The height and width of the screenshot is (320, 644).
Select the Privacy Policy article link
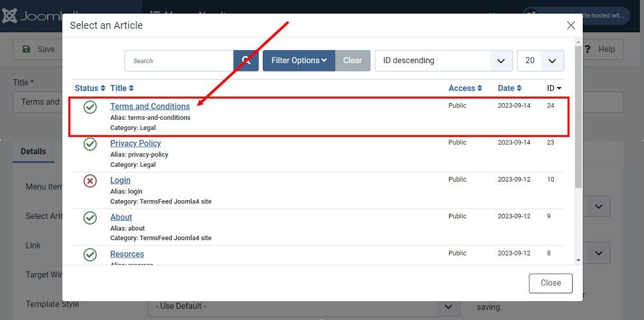[135, 144]
